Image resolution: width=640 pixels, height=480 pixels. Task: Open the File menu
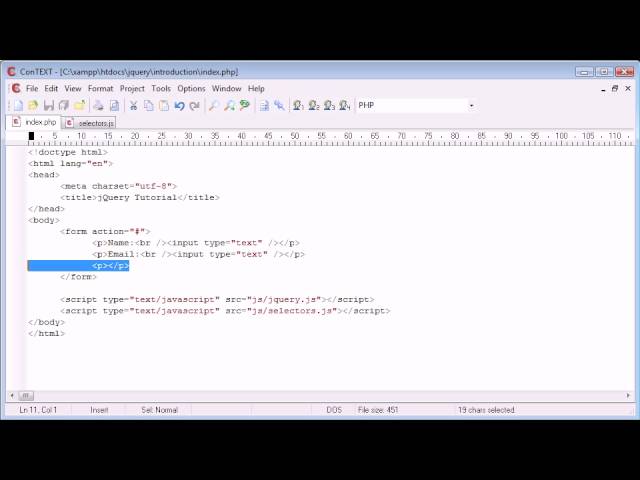pos(32,89)
